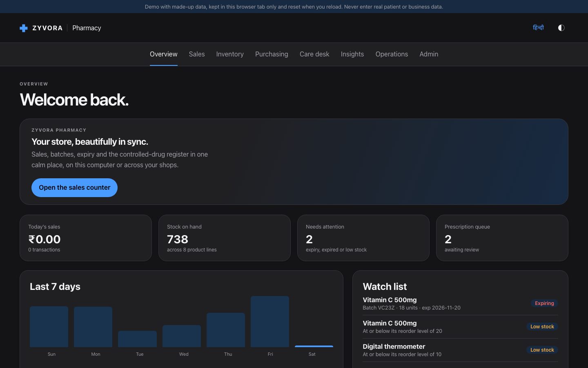
Task: Select the Operations tab
Action: pos(392,54)
